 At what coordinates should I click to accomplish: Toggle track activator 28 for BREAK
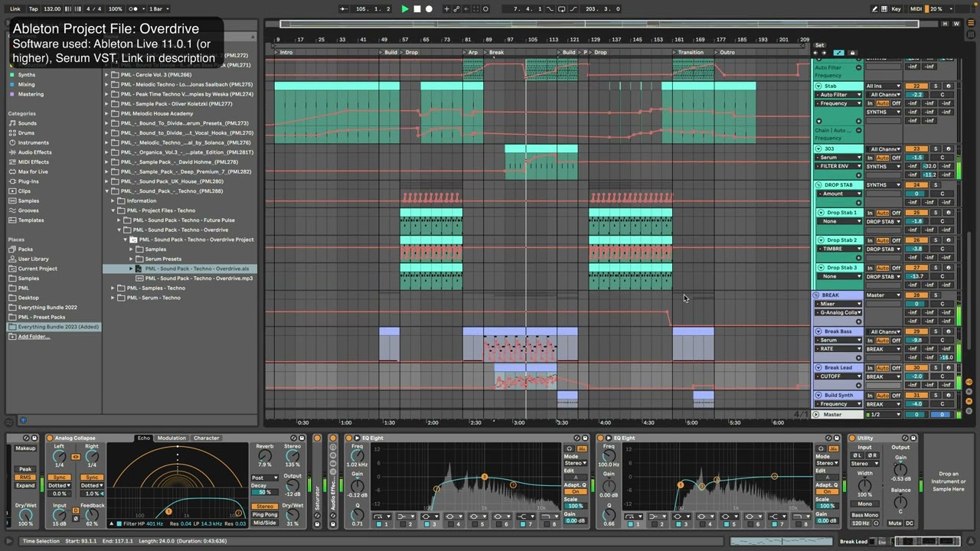[916, 295]
